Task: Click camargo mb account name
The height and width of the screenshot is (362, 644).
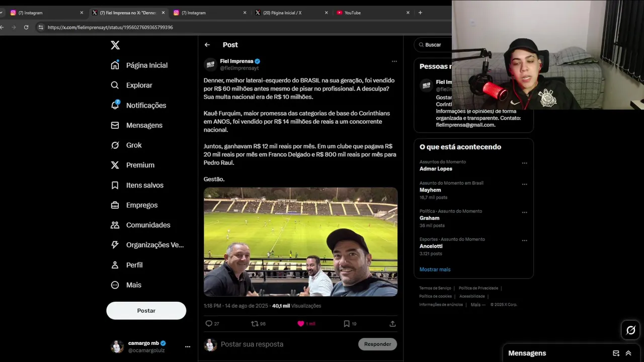Action: (x=143, y=343)
